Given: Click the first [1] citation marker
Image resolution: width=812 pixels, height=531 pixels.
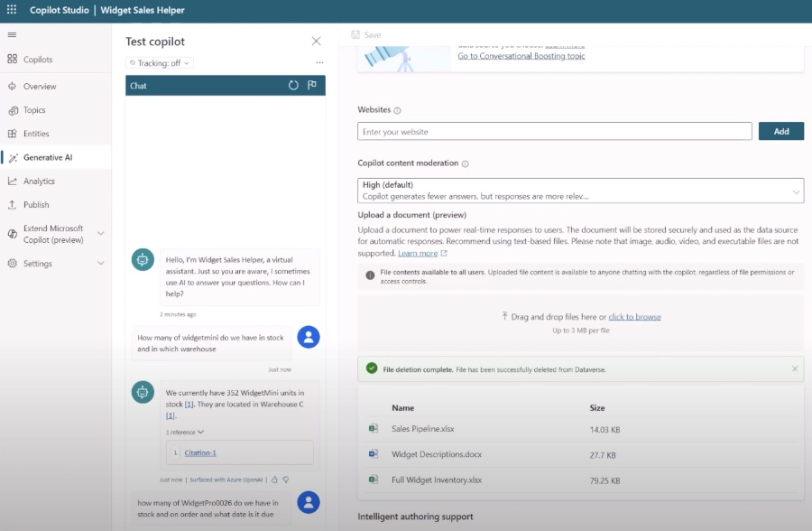Looking at the screenshot, I should click(x=189, y=405).
